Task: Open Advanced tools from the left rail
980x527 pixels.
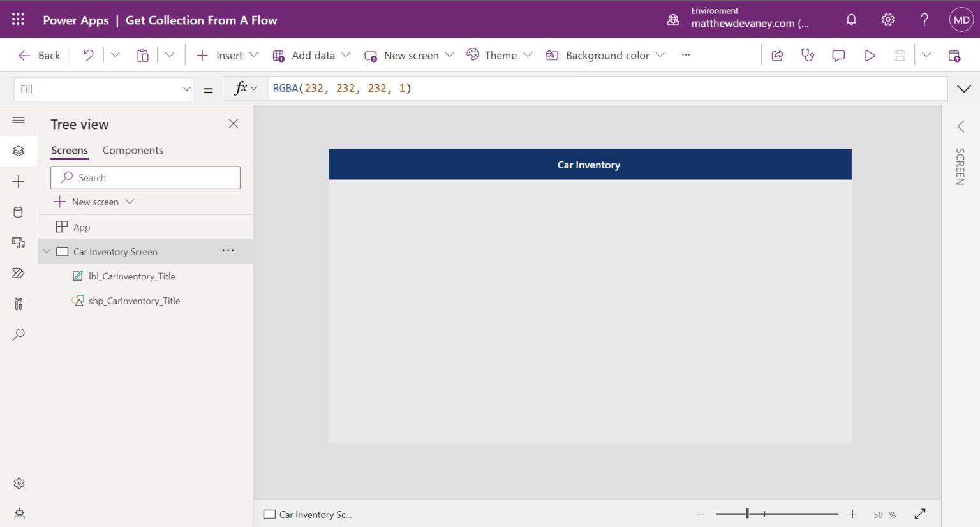Action: 19,304
